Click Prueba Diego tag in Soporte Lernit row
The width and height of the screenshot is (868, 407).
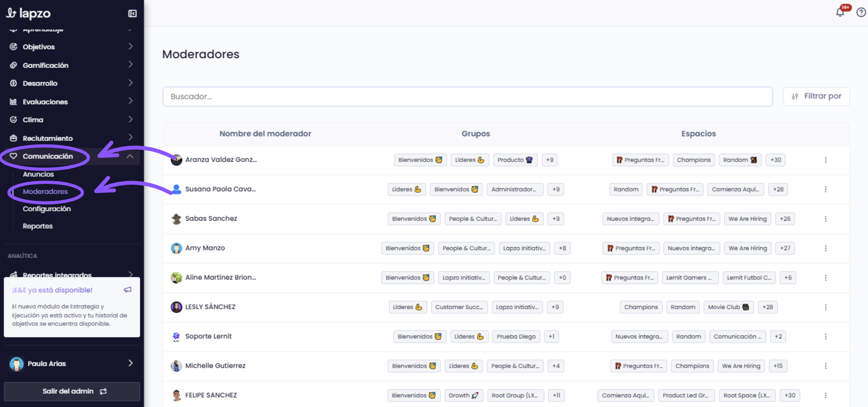(x=516, y=337)
